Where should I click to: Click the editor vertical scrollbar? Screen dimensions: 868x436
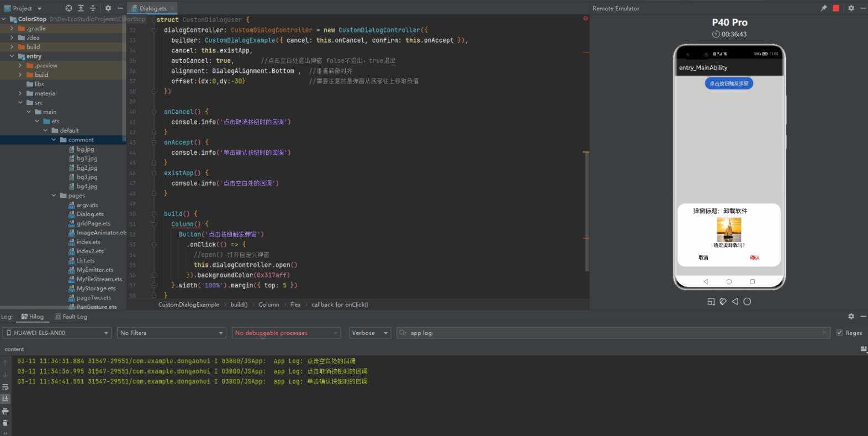tap(586, 212)
